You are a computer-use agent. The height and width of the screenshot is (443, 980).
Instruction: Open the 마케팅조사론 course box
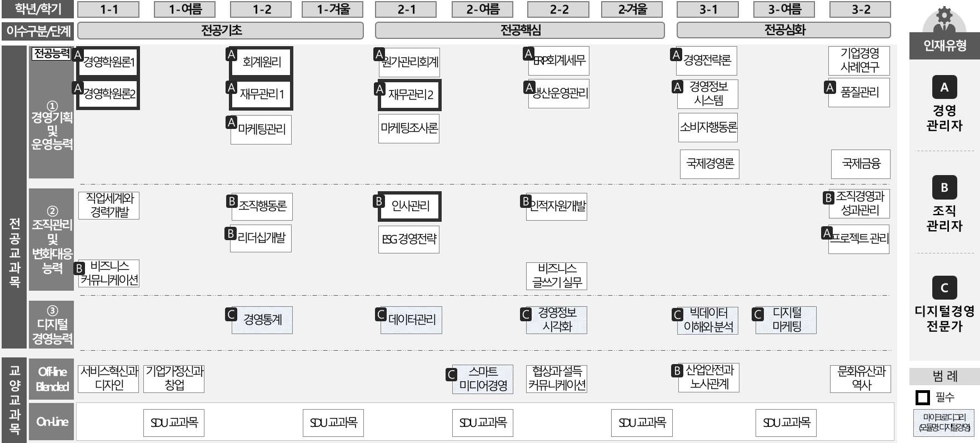tap(409, 129)
